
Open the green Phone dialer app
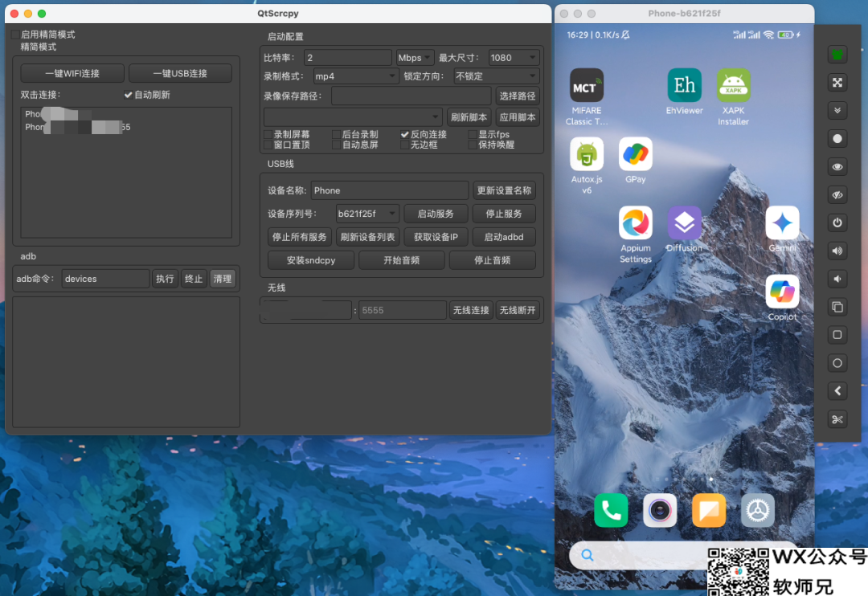pos(611,510)
